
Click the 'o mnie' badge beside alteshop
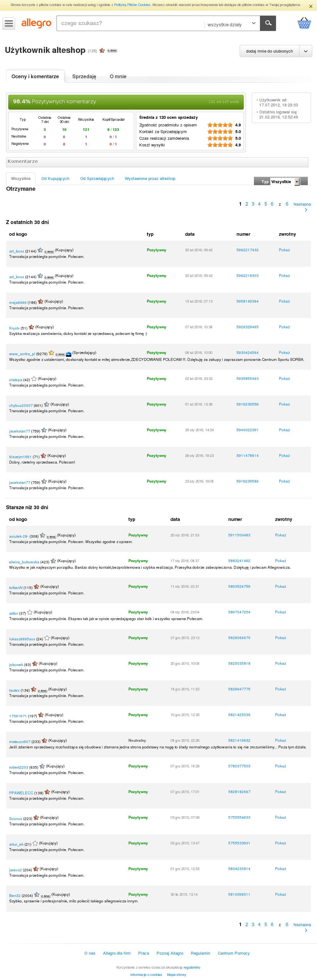pyautogui.click(x=112, y=51)
